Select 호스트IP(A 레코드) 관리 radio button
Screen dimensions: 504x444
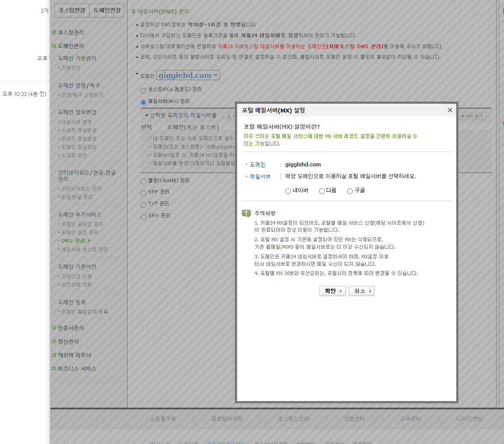click(143, 91)
